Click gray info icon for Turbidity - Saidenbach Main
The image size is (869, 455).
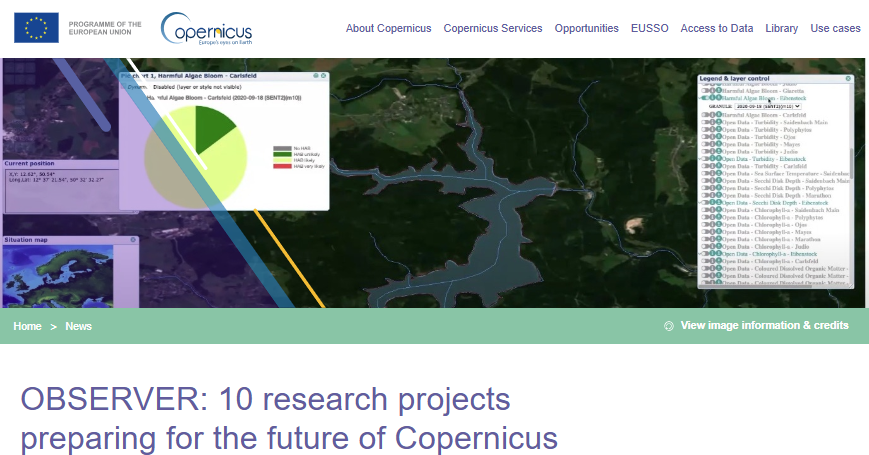(x=712, y=122)
